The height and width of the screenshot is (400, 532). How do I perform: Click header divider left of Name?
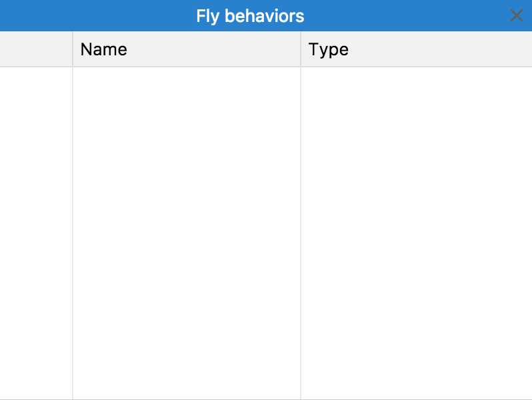click(x=73, y=49)
